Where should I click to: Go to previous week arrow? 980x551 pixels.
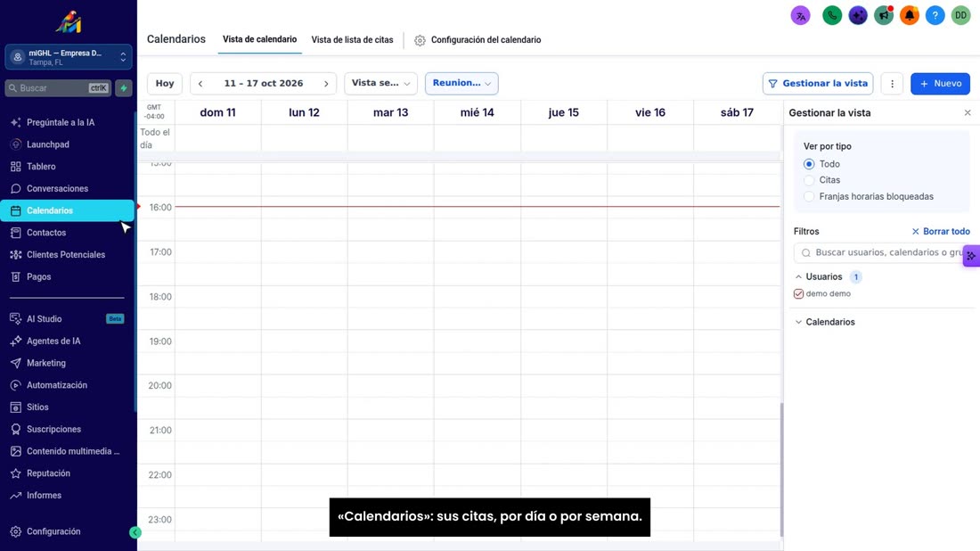point(200,84)
